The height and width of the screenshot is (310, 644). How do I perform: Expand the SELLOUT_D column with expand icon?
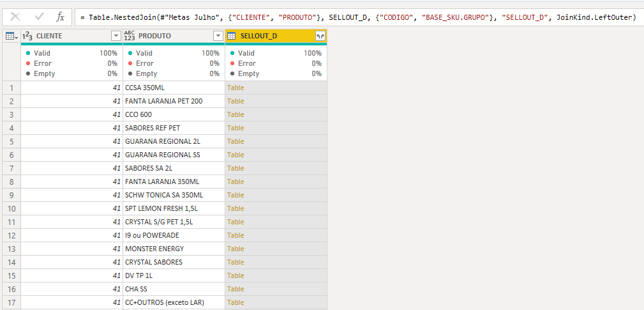(320, 36)
